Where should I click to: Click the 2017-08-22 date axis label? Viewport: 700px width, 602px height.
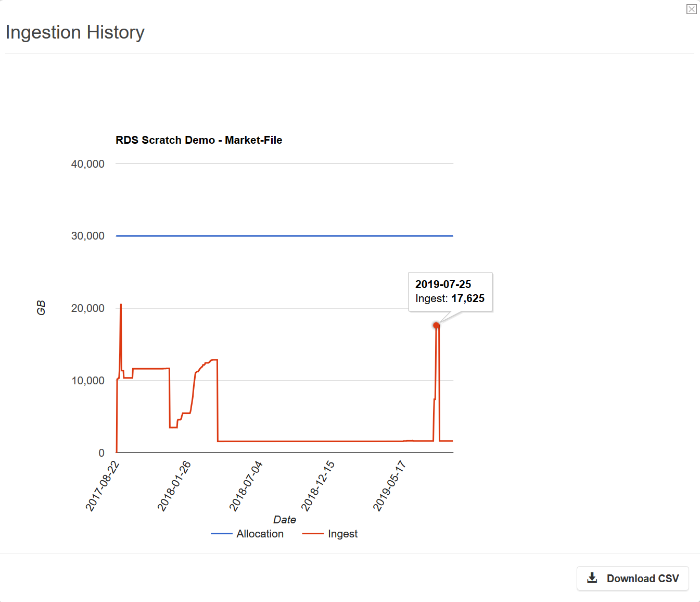click(103, 486)
